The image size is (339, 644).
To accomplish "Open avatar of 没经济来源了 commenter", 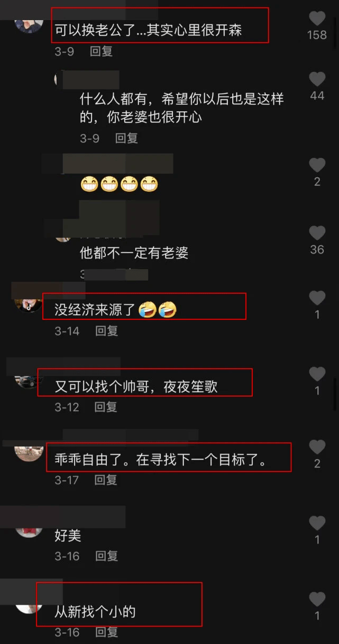I will [x=29, y=305].
